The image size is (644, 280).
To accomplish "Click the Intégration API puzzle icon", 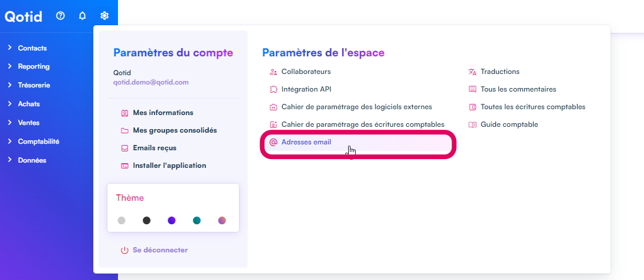I will tap(273, 89).
